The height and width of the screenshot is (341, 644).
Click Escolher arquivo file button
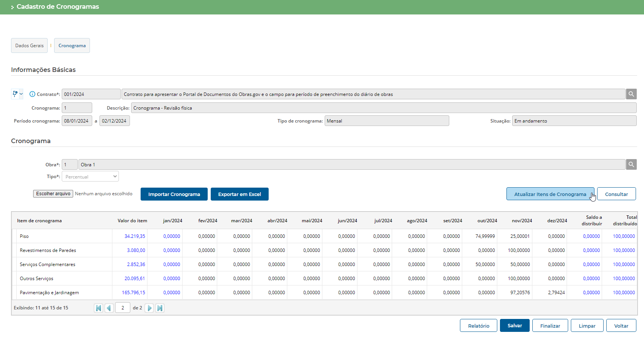coord(53,194)
